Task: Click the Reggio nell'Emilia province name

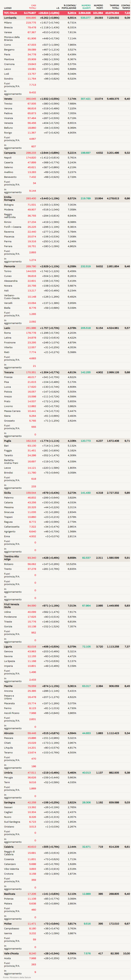Action: tap(10, 216)
